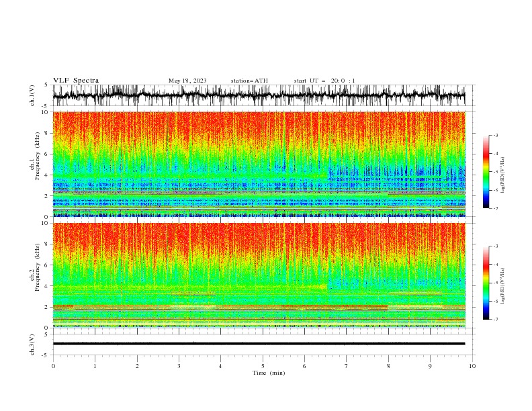Click the time axis tick '7'
Viewport: 532px width, 411px height.
coord(347,366)
